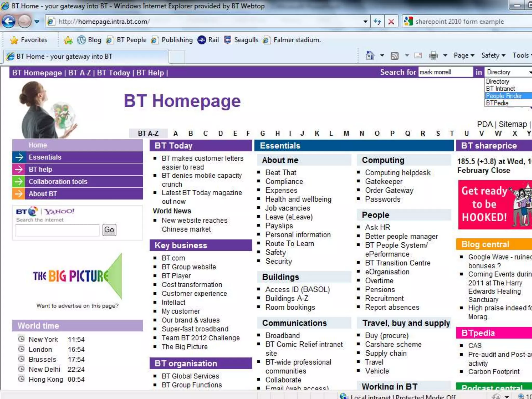Open BT Player link under Key business
The image size is (532, 399).
176,276
